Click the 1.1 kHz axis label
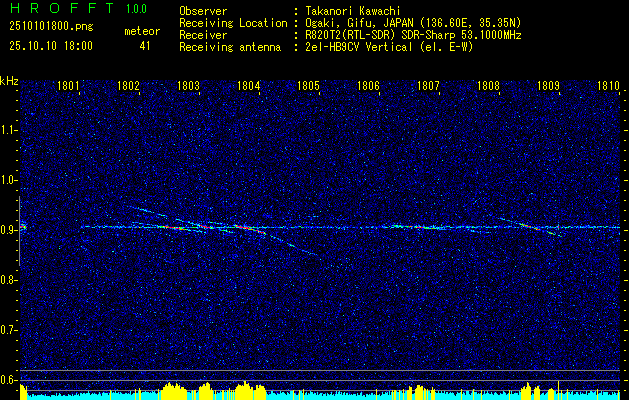This screenshot has height=400, width=629. [9, 130]
